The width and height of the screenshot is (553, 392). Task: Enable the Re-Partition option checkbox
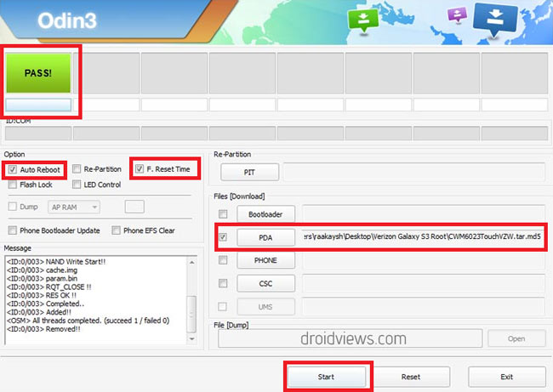77,169
